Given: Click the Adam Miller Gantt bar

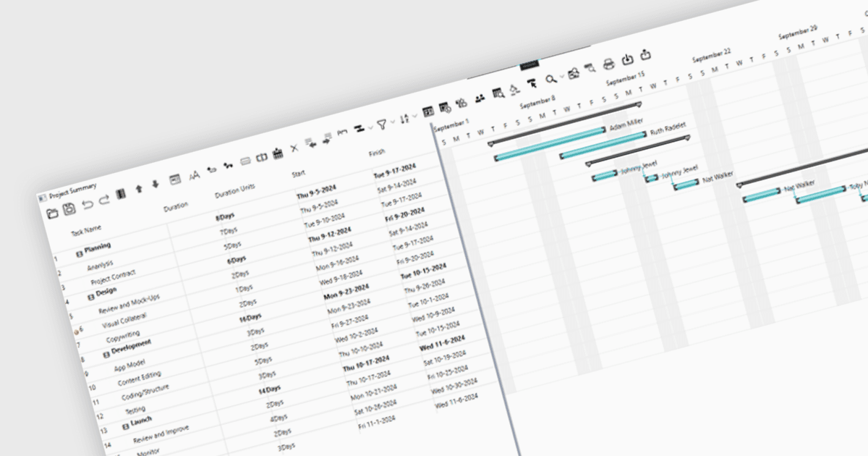Looking at the screenshot, I should tap(551, 143).
